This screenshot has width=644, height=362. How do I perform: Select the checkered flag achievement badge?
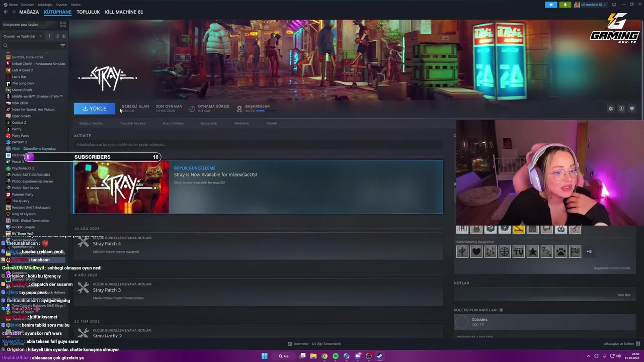click(575, 251)
